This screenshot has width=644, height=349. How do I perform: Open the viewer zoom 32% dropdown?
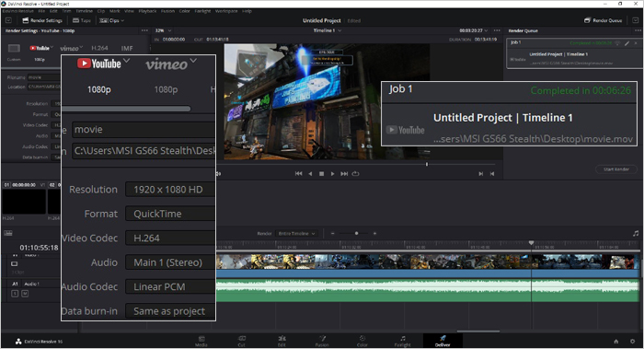(163, 30)
